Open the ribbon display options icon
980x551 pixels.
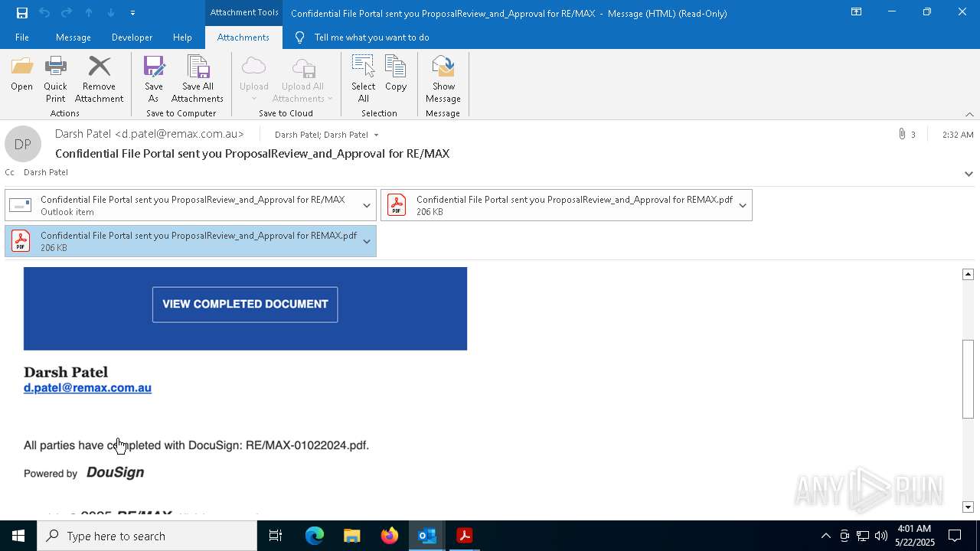pyautogui.click(x=856, y=12)
